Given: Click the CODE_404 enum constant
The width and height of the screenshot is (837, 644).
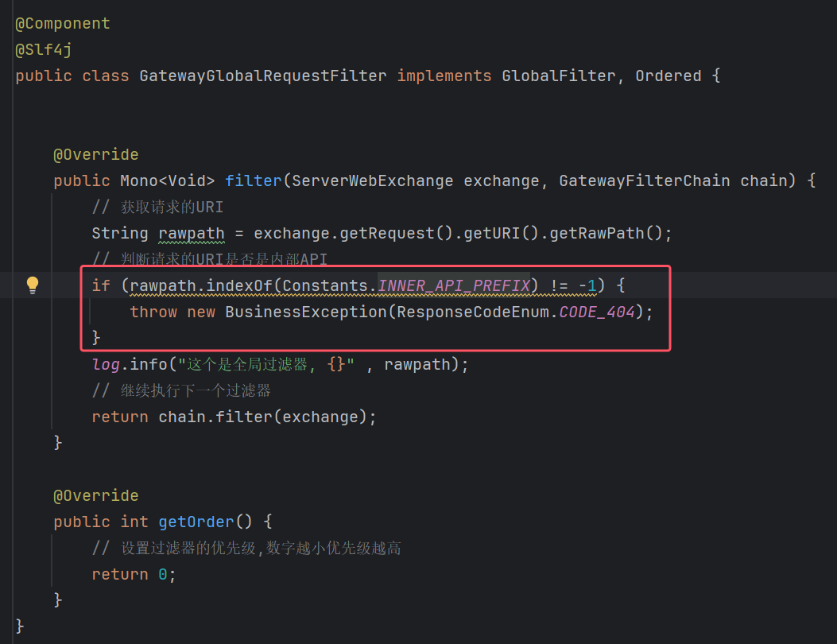Looking at the screenshot, I should pyautogui.click(x=597, y=312).
